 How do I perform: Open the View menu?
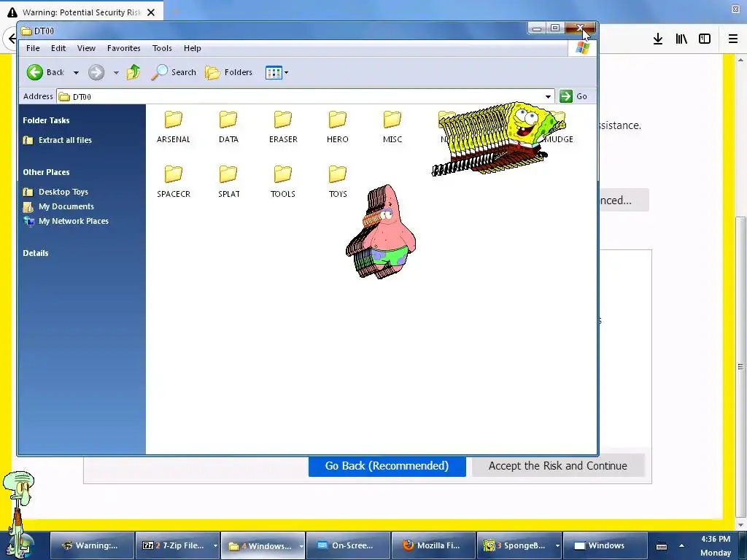coord(86,48)
